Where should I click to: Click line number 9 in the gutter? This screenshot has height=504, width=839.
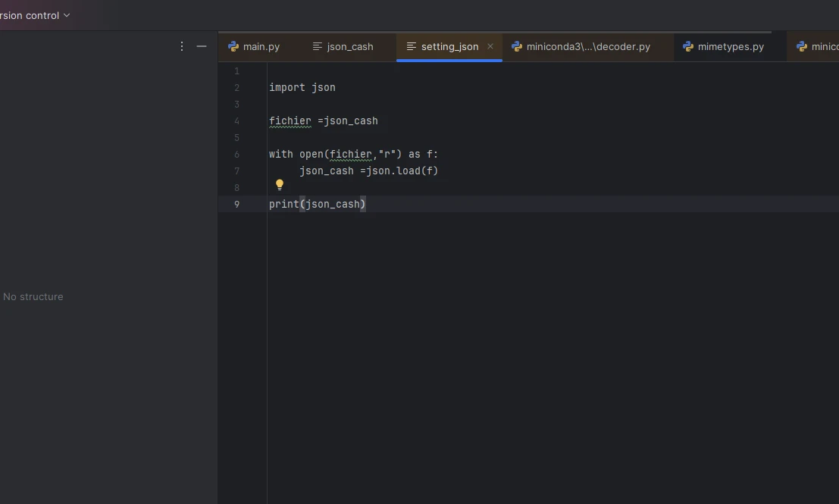pyautogui.click(x=236, y=204)
